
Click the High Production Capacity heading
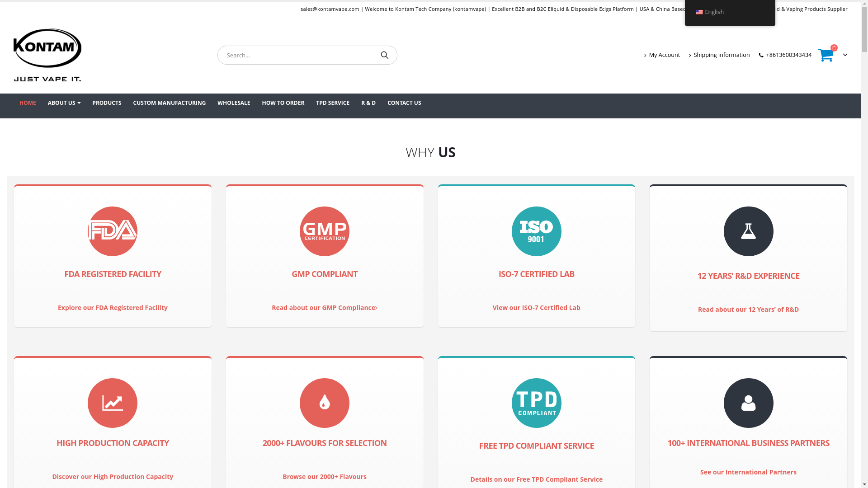coord(113,443)
